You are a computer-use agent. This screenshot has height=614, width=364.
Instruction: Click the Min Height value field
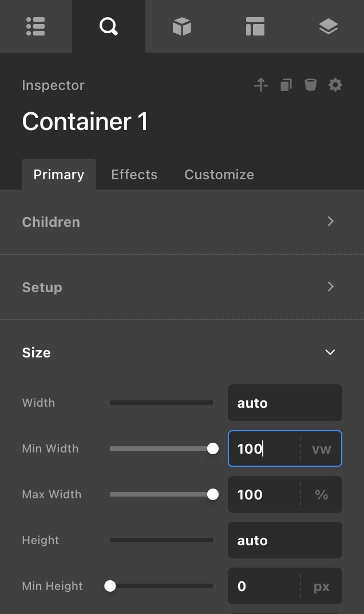[263, 586]
